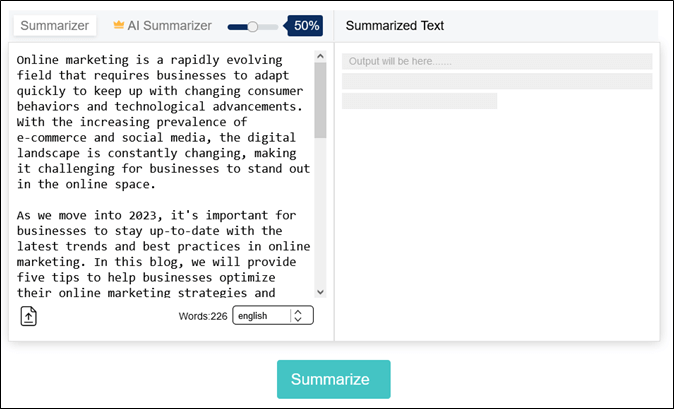Screen dimensions: 674x409
Task: Click the arrows on the language selector
Action: tap(297, 316)
